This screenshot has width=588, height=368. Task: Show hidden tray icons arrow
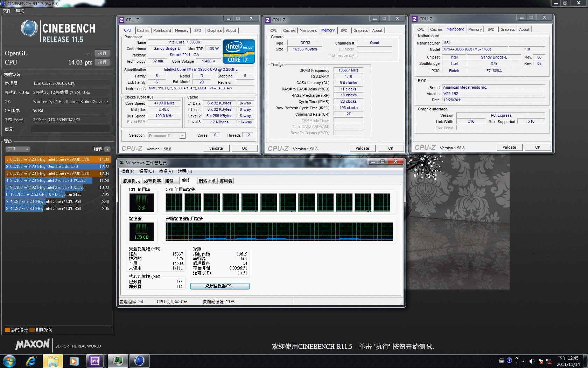coord(523,361)
